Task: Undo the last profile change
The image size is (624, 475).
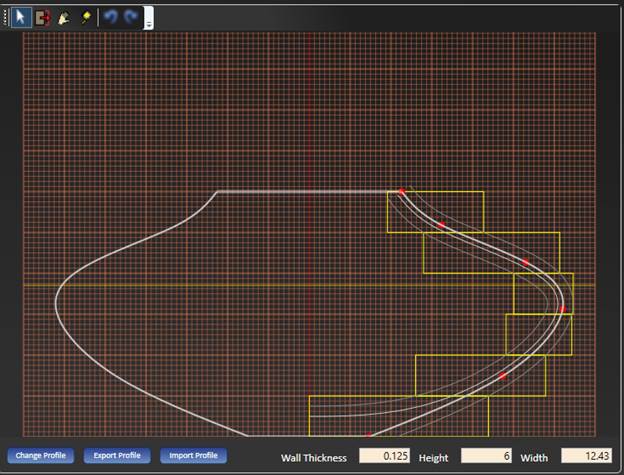Action: click(x=111, y=18)
